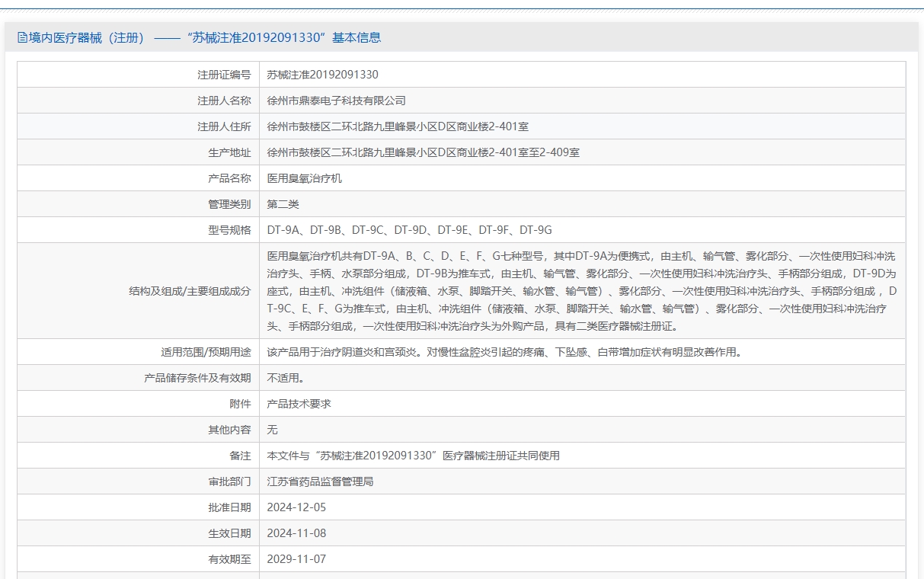Screen dimensions: 924x579
Task: Select remark text 本文件与…医疗器械注册证共同使用
Action: pyautogui.click(x=413, y=456)
